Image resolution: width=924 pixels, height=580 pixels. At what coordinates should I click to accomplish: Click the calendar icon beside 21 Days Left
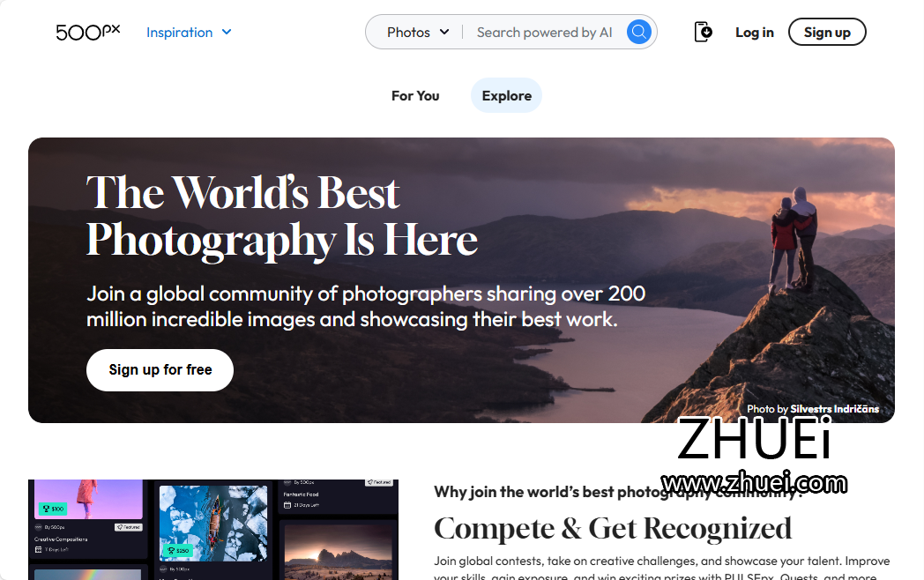tap(287, 505)
